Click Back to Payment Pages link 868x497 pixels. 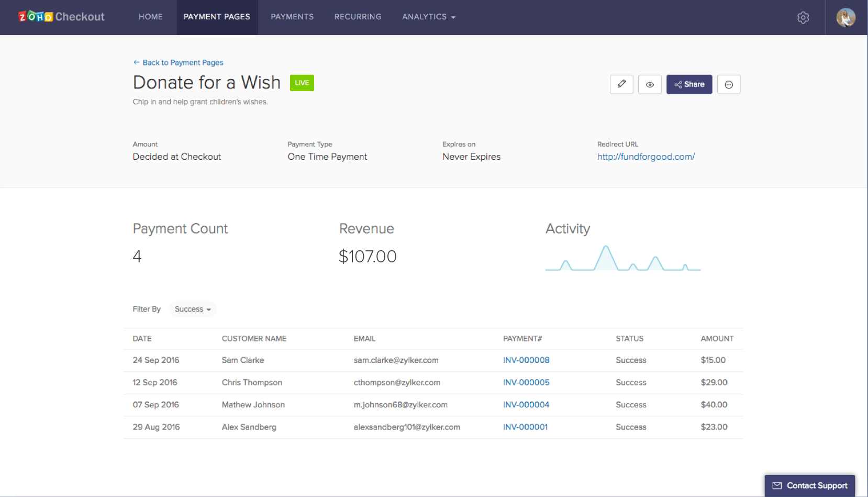tap(183, 62)
